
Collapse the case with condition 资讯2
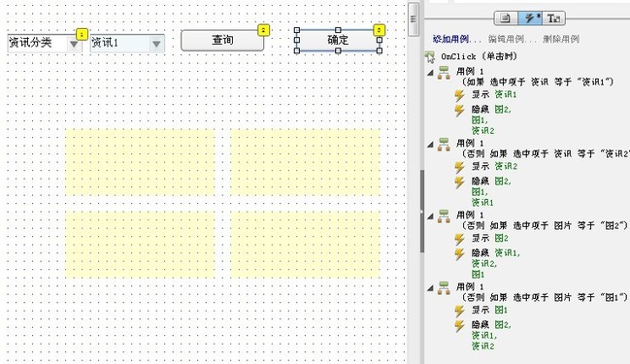(430, 145)
